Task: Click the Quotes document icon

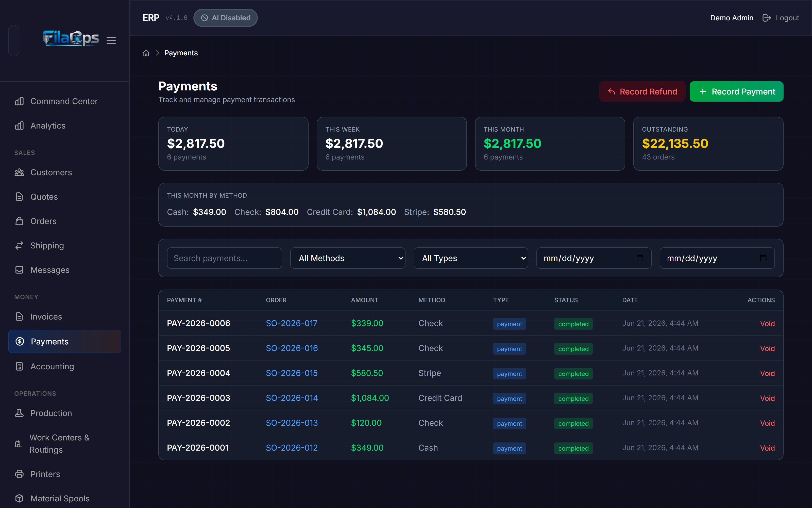Action: pyautogui.click(x=20, y=197)
